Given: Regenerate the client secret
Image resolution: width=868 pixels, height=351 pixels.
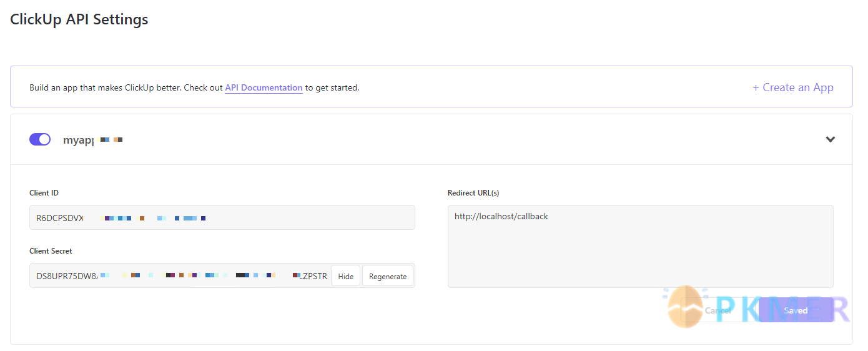Looking at the screenshot, I should (x=388, y=276).
